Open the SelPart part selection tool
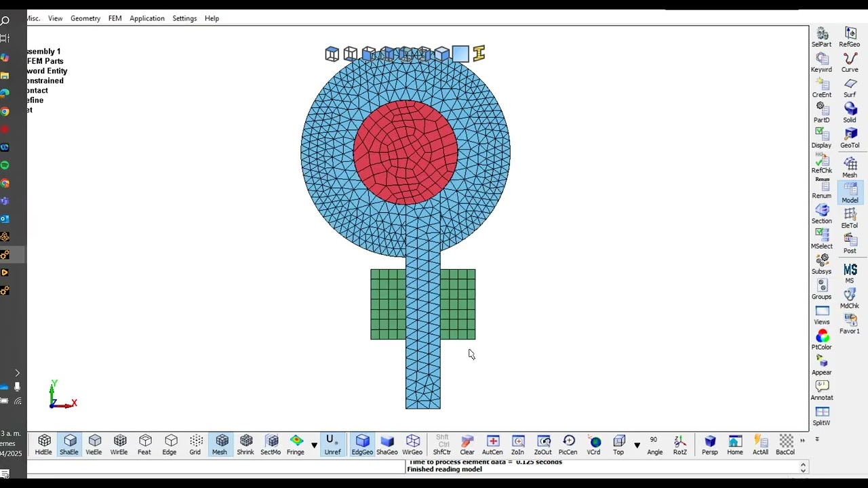The height and width of the screenshot is (488, 868). coord(822,38)
